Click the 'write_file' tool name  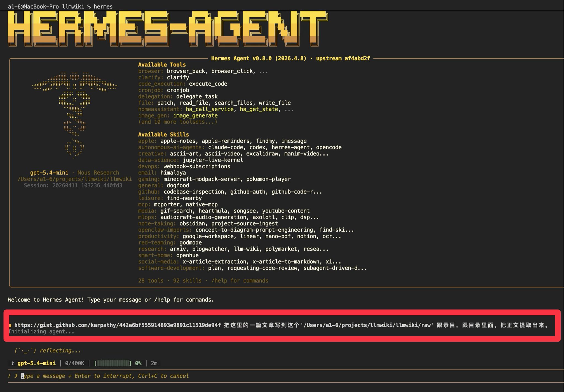pyautogui.click(x=275, y=103)
